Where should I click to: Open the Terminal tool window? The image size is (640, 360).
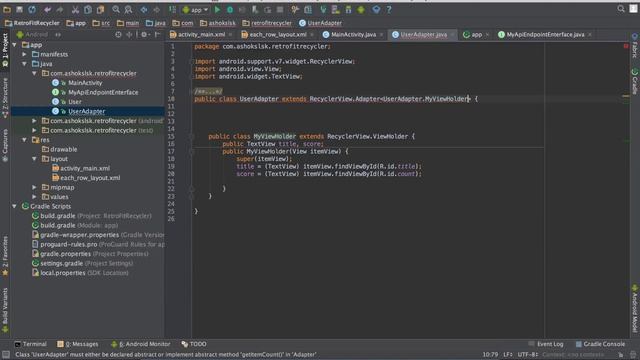(x=31, y=344)
